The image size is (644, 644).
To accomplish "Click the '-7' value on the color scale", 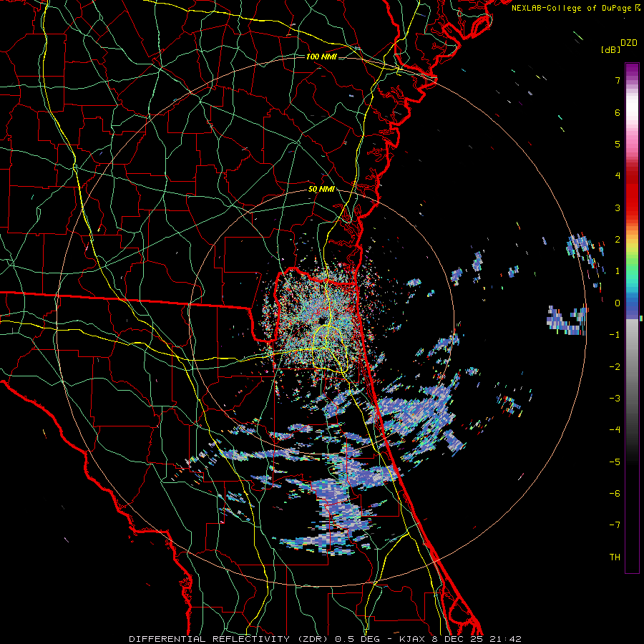I will (615, 525).
